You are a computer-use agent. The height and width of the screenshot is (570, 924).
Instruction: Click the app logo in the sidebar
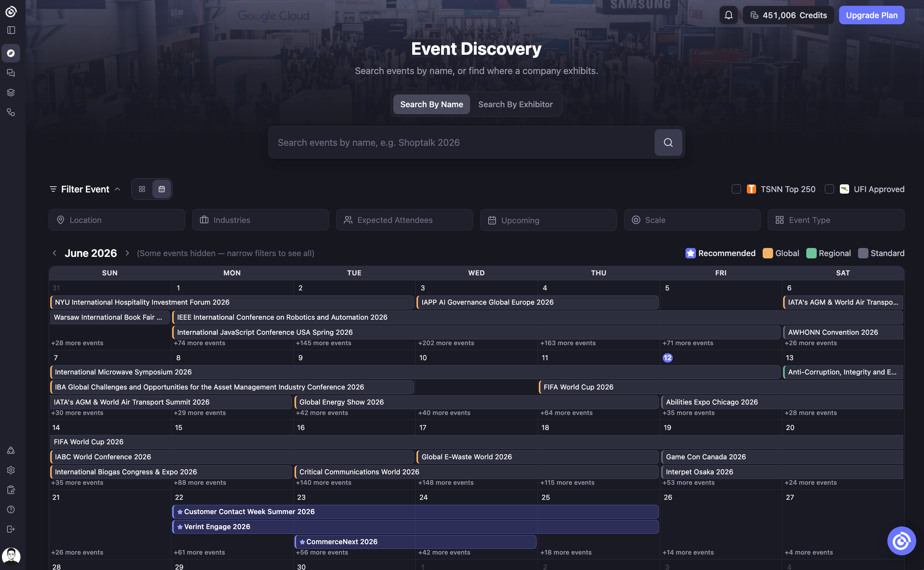(11, 12)
